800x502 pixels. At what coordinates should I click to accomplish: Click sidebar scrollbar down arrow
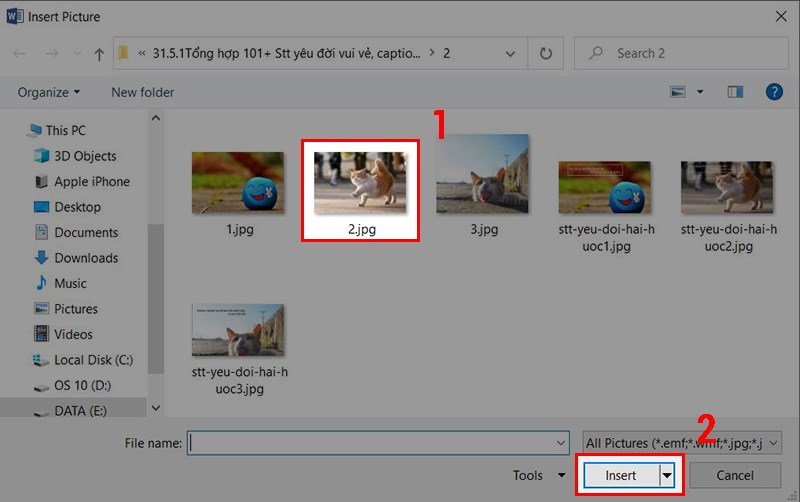(x=156, y=408)
